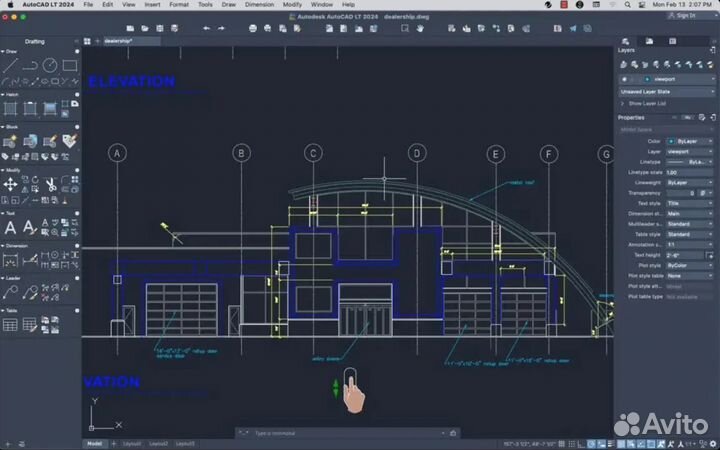The width and height of the screenshot is (720, 450).
Task: Open the Linetype dropdown
Action: pos(690,162)
